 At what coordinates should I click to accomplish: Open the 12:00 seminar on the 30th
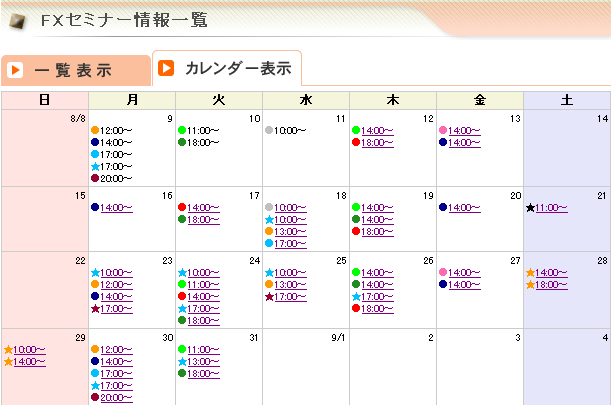(x=117, y=350)
